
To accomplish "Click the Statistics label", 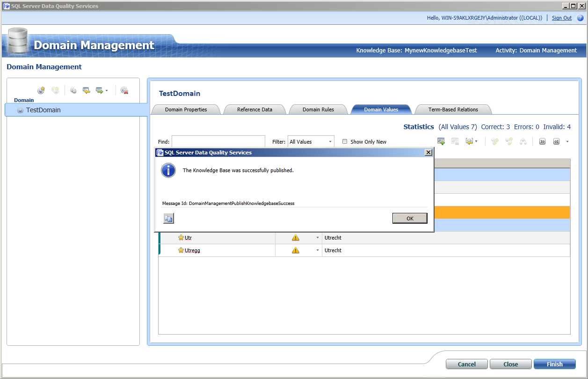I will coord(419,127).
